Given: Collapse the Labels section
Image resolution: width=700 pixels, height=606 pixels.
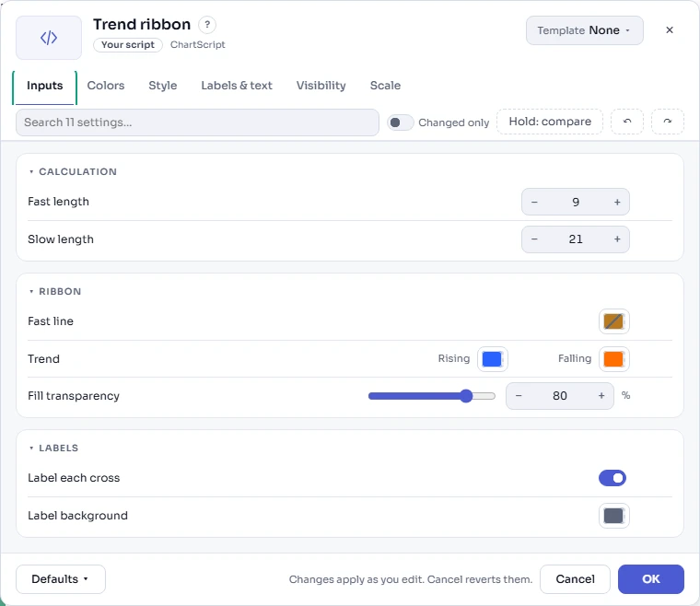Looking at the screenshot, I should click(x=53, y=448).
